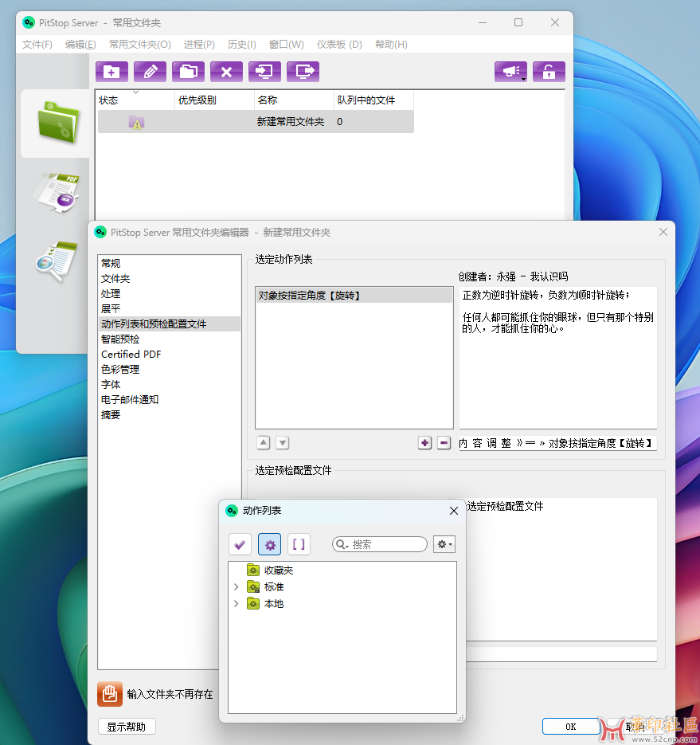
Task: Open gear options dropdown beside search
Action: coord(444,544)
